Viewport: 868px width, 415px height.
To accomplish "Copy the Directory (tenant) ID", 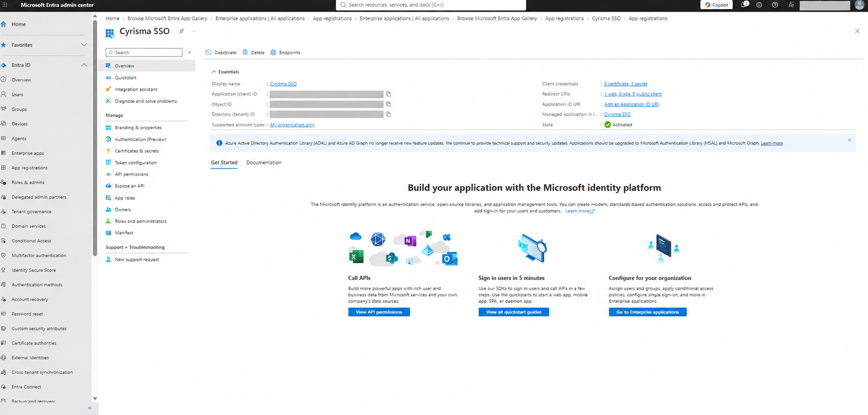I will point(389,114).
